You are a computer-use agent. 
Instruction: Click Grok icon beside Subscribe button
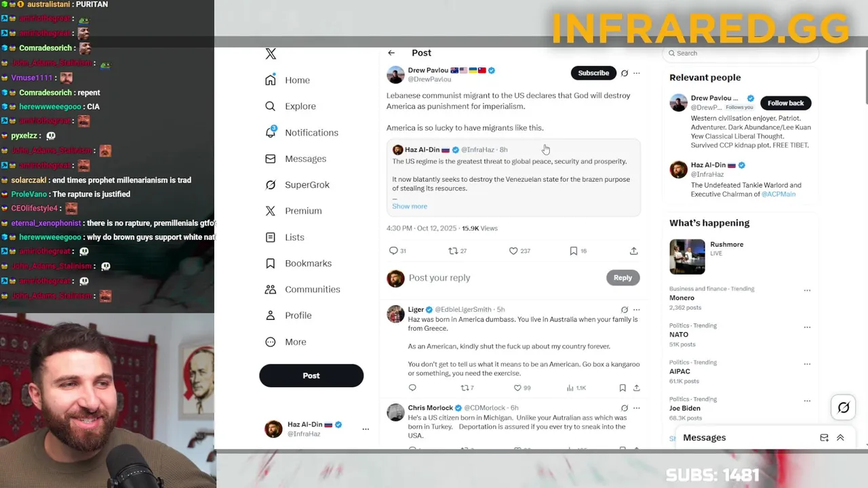coord(625,73)
